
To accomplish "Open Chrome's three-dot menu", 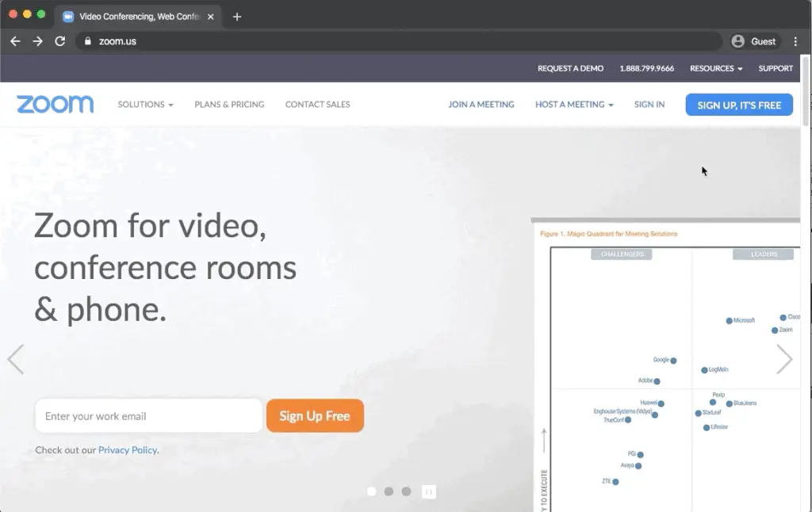I will click(795, 41).
